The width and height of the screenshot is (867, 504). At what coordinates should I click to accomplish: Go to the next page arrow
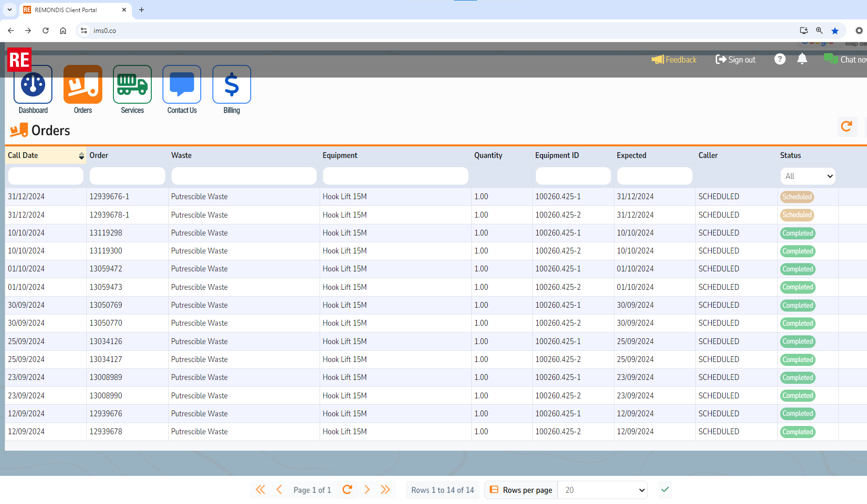pos(367,490)
